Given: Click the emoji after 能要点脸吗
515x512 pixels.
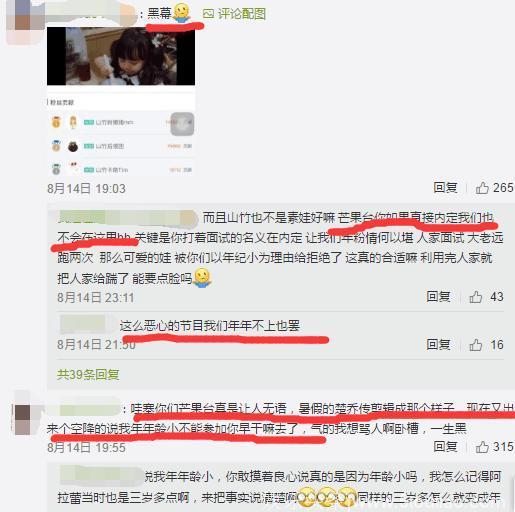Looking at the screenshot, I should coord(203,278).
